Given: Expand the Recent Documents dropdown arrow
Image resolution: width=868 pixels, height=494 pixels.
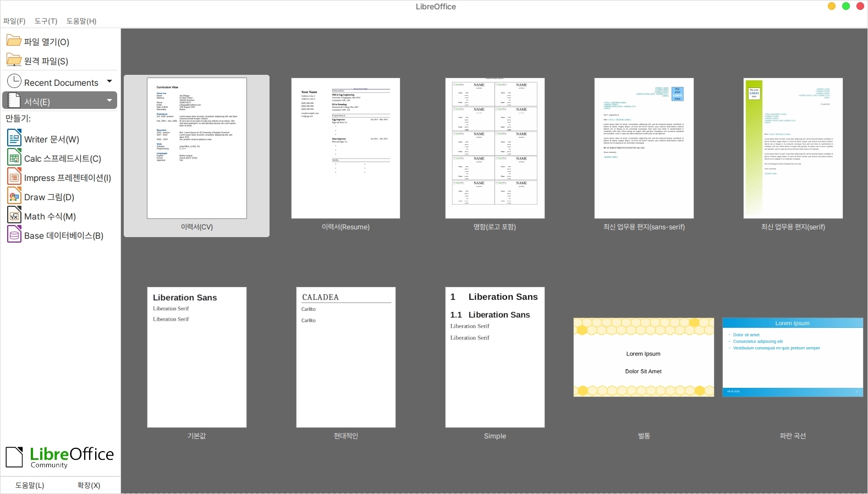Looking at the screenshot, I should point(109,81).
